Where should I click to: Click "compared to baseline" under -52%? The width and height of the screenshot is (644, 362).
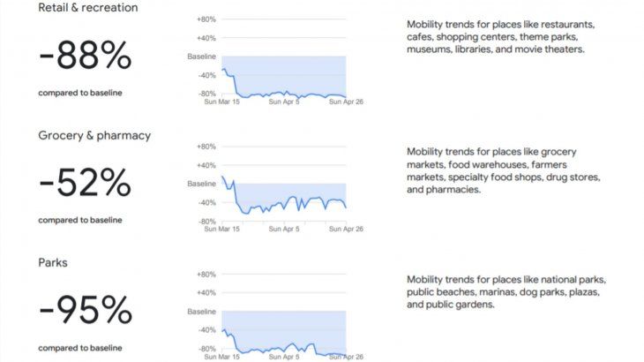[80, 220]
